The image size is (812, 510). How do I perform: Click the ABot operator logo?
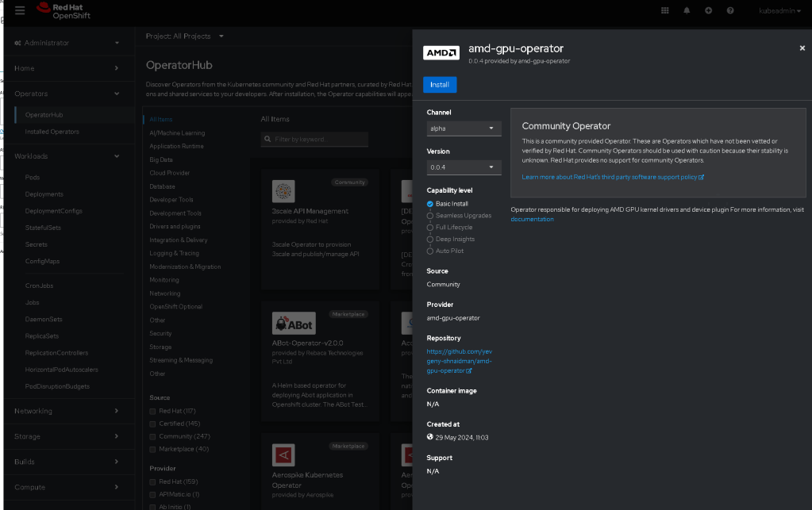pyautogui.click(x=294, y=324)
